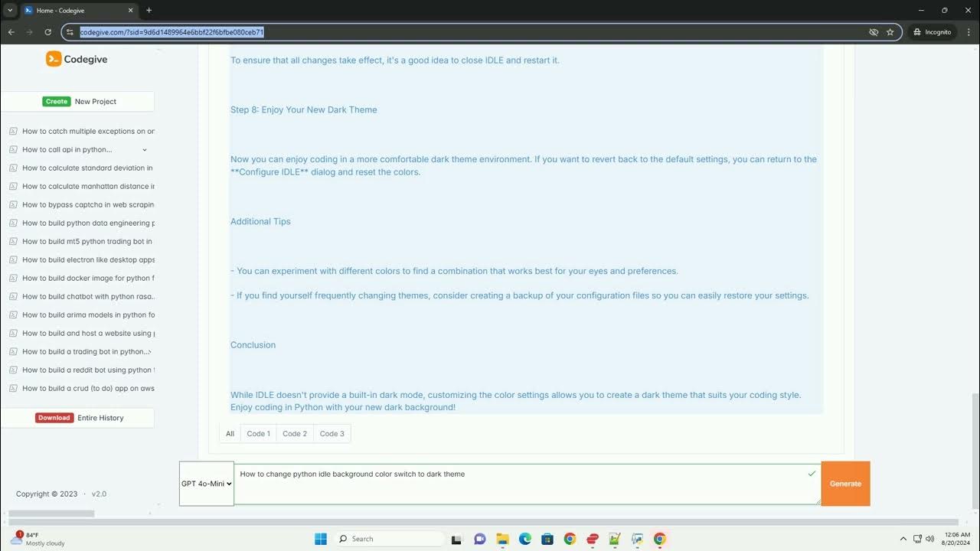Open Task View on the taskbar

[456, 539]
